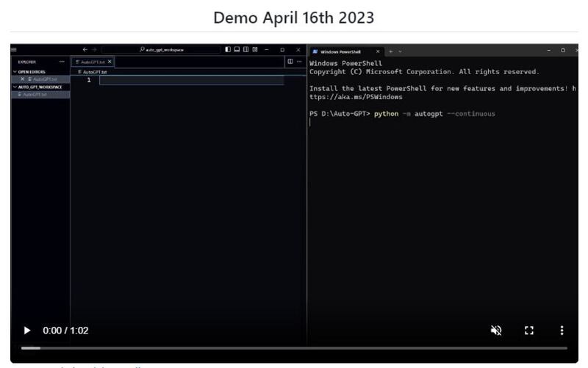Click 'Copyright (C) Microsoft Corporation' line
Image resolution: width=588 pixels, height=368 pixels.
[x=424, y=71]
